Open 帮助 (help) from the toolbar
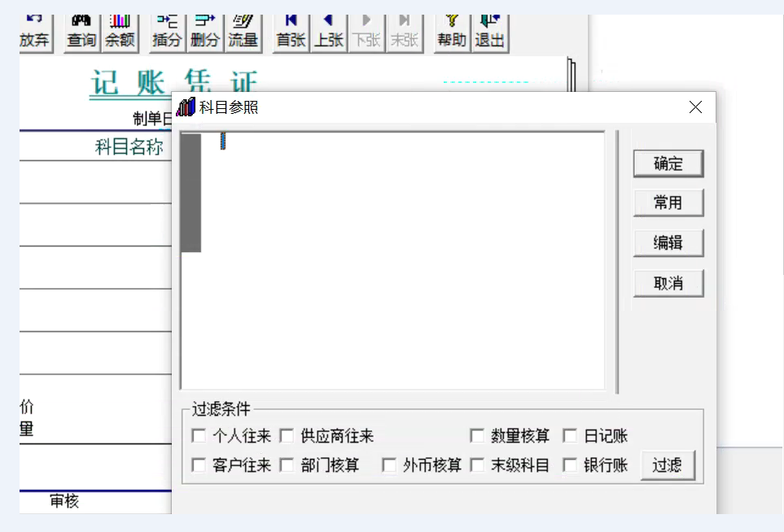 [x=452, y=33]
